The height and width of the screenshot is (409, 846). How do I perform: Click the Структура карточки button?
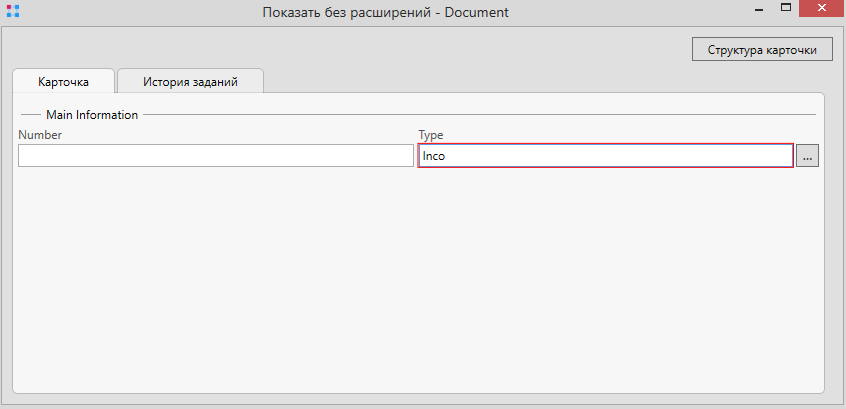pyautogui.click(x=761, y=50)
